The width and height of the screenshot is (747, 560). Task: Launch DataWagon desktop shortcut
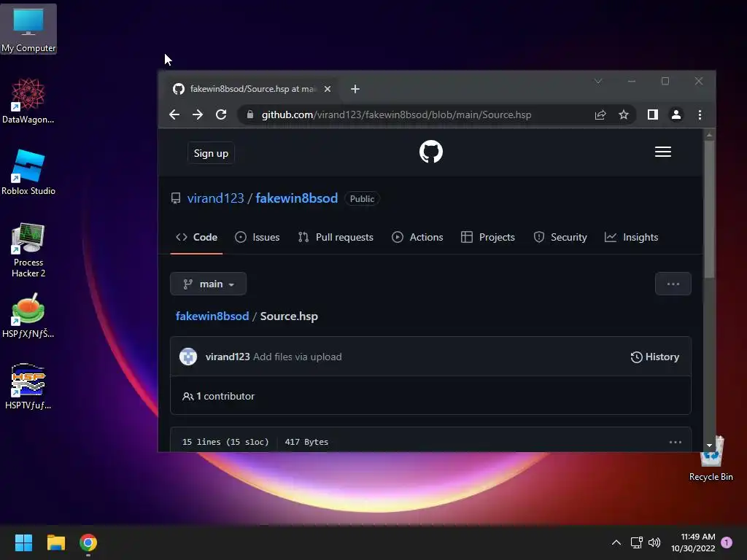28,101
